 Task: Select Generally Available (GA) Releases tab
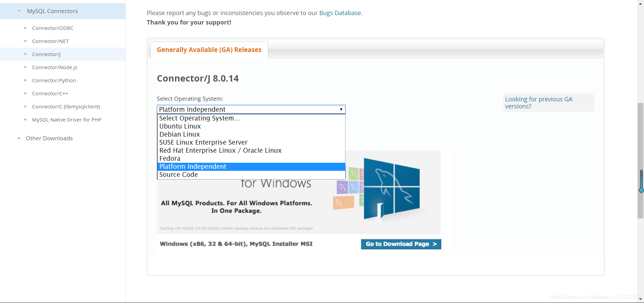pyautogui.click(x=209, y=50)
